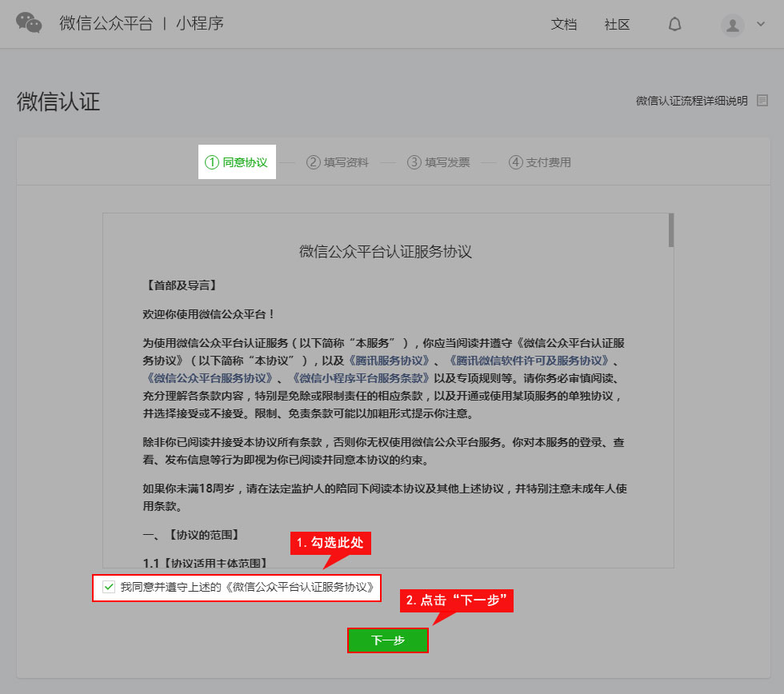
Task: Toggle the 我同意并遵守 agreement checkbox
Action: [109, 588]
